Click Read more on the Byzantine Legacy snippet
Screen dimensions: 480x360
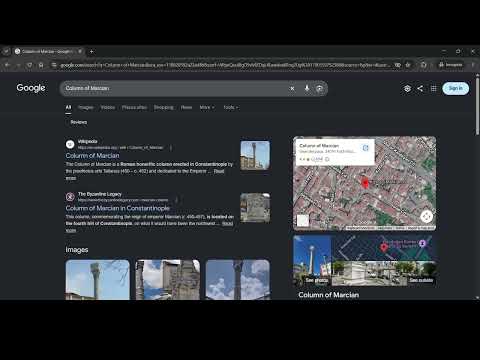pos(227,224)
